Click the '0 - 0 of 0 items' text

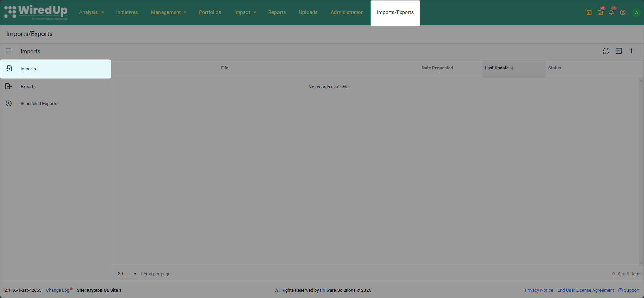point(627,274)
